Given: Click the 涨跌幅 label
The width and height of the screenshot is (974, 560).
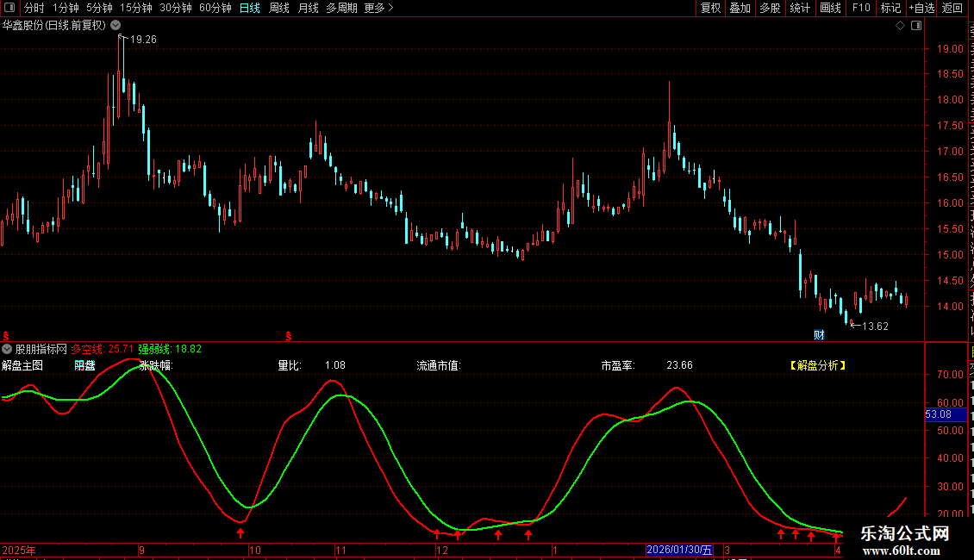Looking at the screenshot, I should pyautogui.click(x=155, y=365).
